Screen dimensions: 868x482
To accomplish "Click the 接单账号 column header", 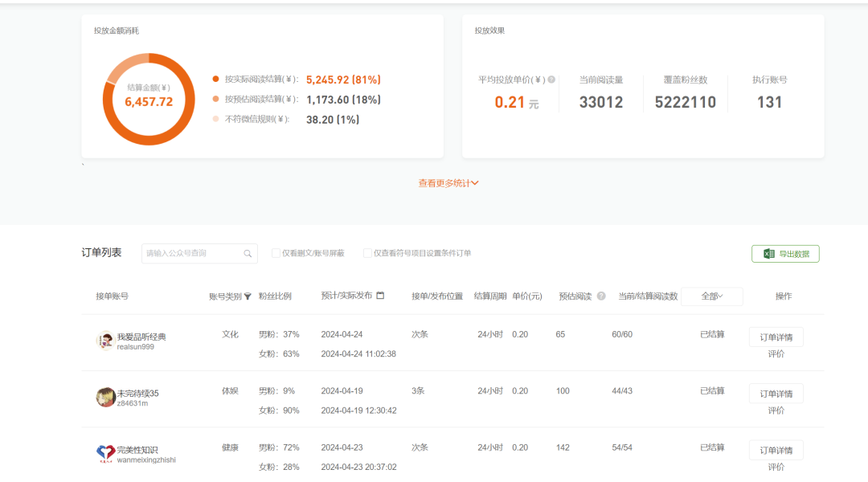I will tap(112, 296).
